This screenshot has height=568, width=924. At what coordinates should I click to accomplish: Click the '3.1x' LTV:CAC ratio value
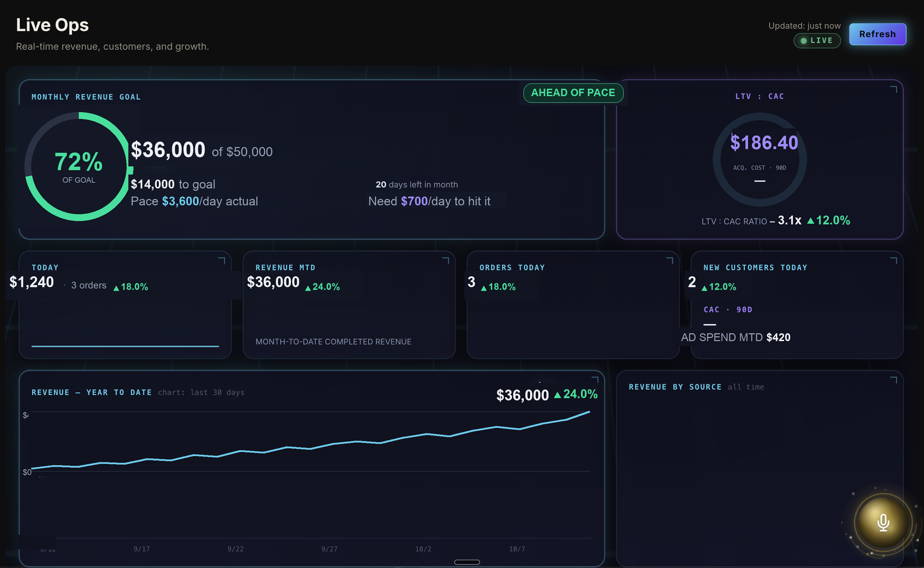789,220
